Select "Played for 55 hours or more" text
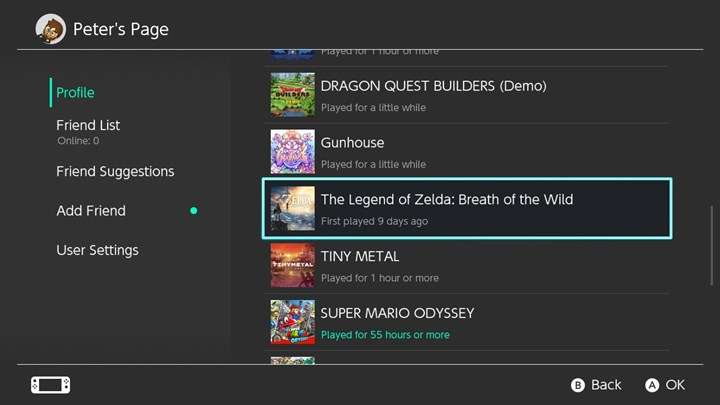The height and width of the screenshot is (405, 720). pos(385,335)
